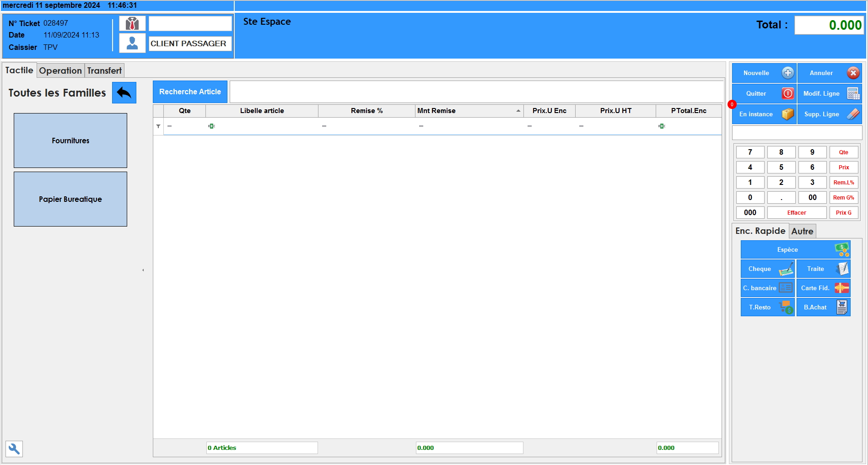
Task: Click the Traite document icon
Action: pos(842,269)
